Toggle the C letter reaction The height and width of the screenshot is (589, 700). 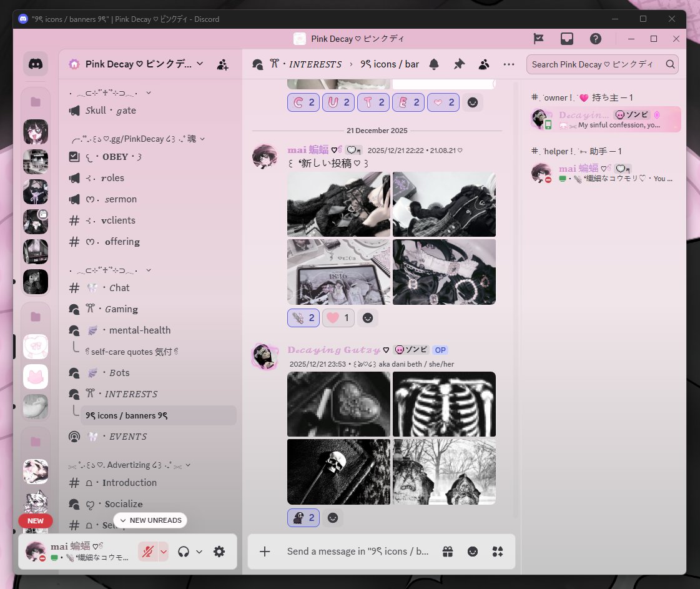point(303,102)
